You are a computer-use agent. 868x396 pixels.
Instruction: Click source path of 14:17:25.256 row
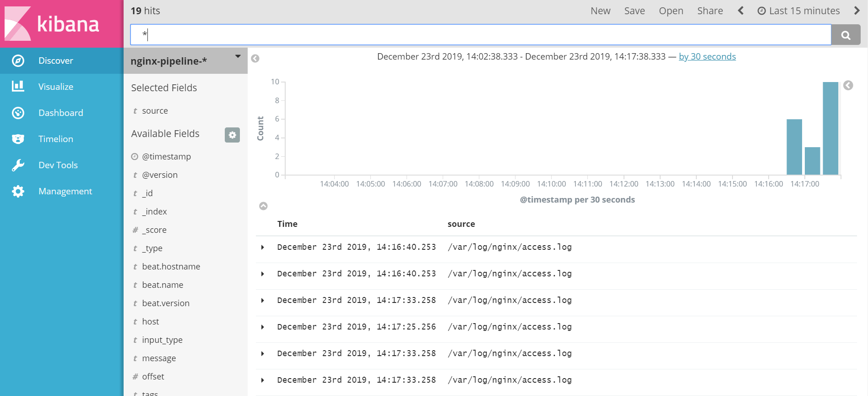(510, 327)
